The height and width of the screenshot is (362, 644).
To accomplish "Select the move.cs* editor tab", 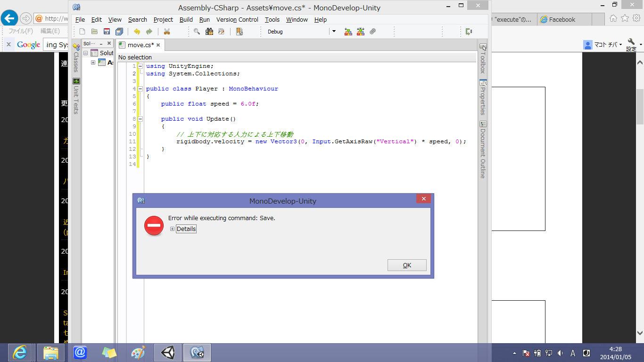I will (x=140, y=45).
